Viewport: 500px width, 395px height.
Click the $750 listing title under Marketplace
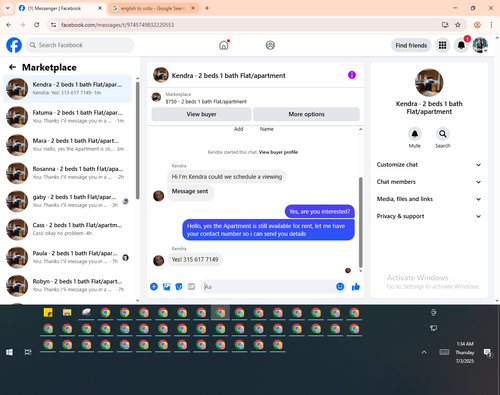[206, 102]
